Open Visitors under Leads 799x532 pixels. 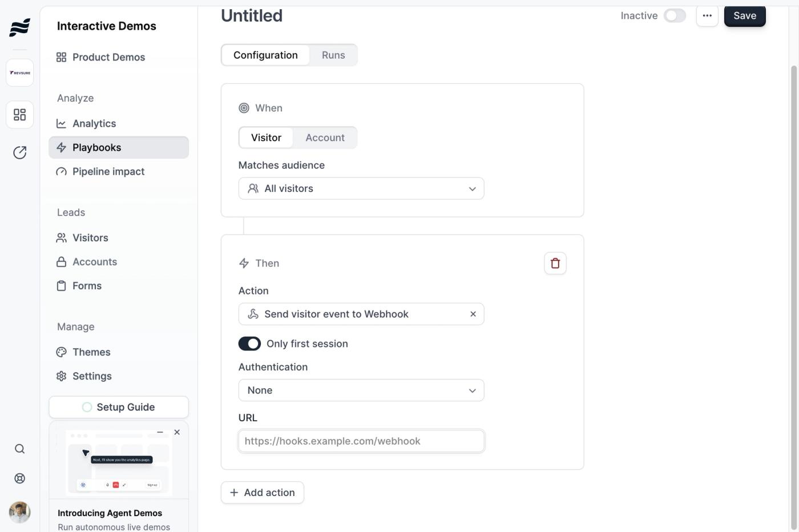[119, 237]
